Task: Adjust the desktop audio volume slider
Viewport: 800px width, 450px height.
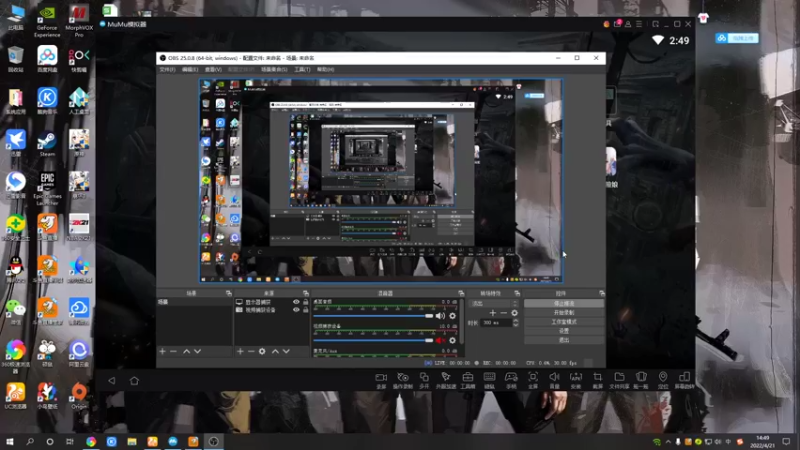Action: click(x=373, y=316)
